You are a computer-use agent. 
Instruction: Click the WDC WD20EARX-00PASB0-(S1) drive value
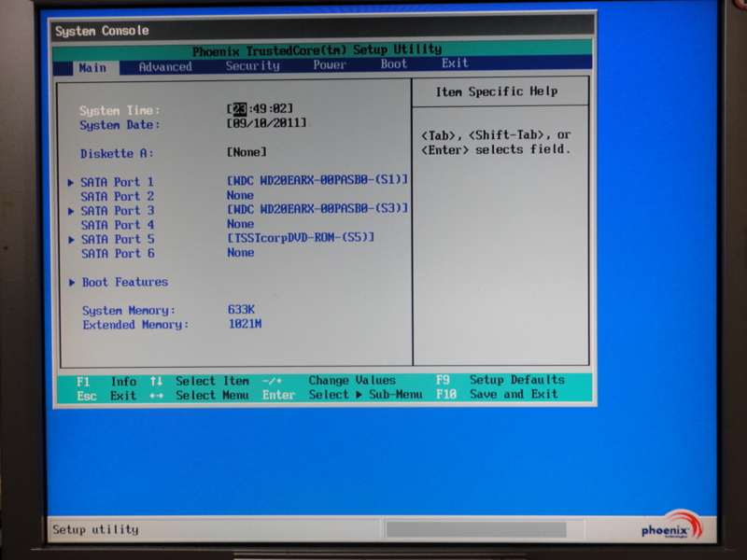[x=317, y=180]
